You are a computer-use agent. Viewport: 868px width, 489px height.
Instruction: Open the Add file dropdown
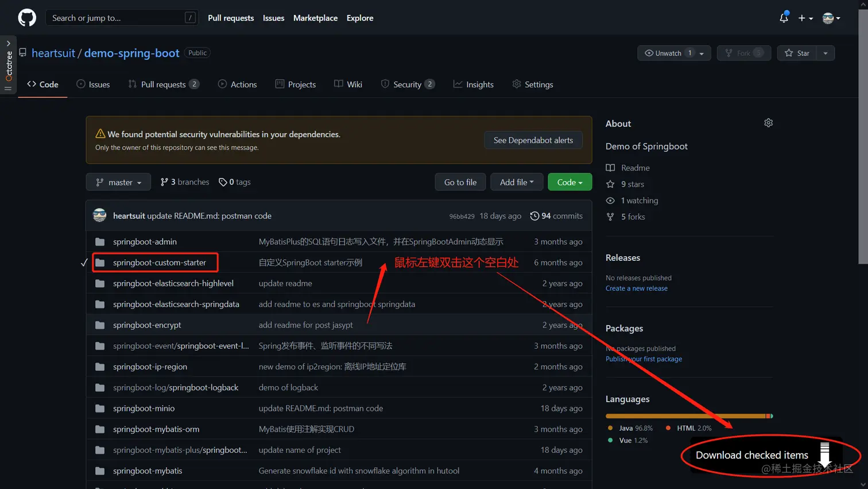(517, 182)
